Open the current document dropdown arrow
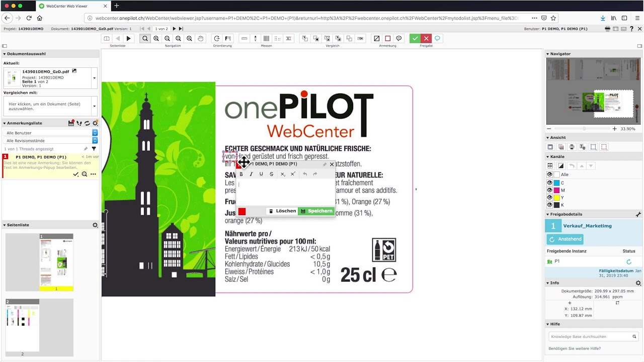 [94, 78]
